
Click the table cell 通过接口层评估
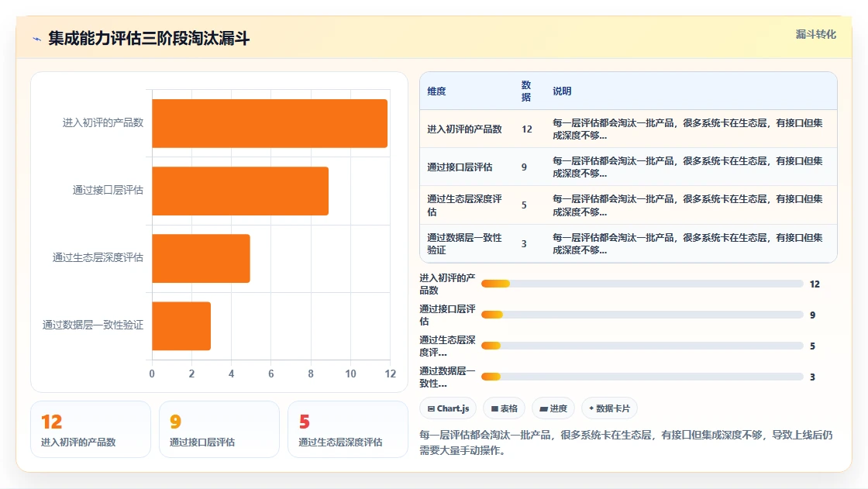460,167
